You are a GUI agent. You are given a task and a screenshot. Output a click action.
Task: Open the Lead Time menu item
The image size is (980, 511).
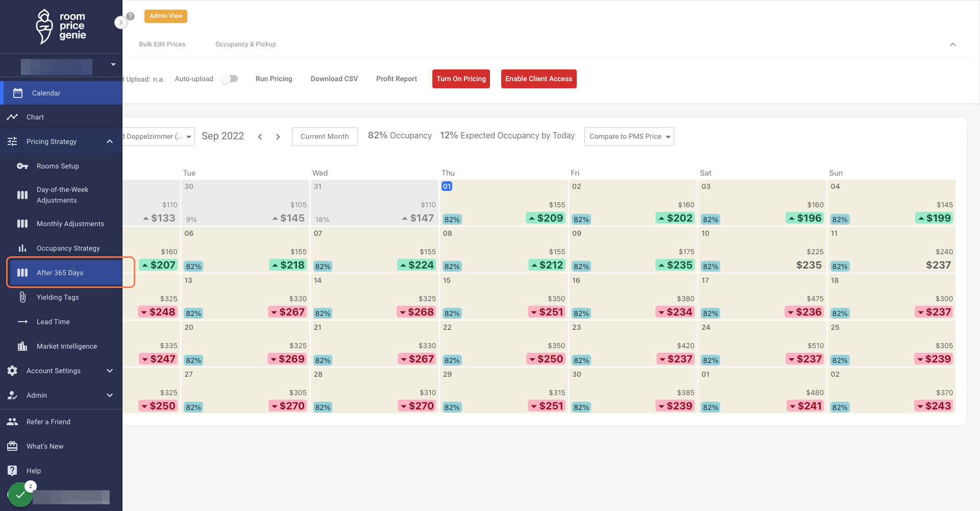[x=61, y=322]
